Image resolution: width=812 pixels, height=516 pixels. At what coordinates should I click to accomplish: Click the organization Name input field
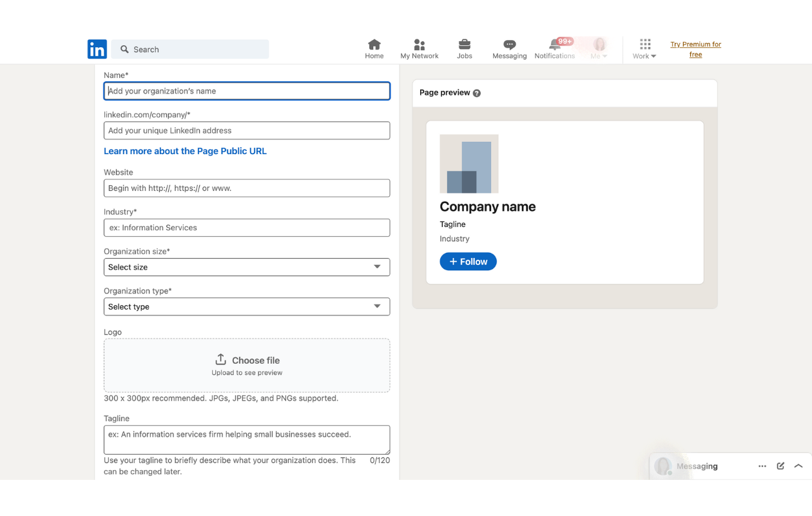(247, 91)
